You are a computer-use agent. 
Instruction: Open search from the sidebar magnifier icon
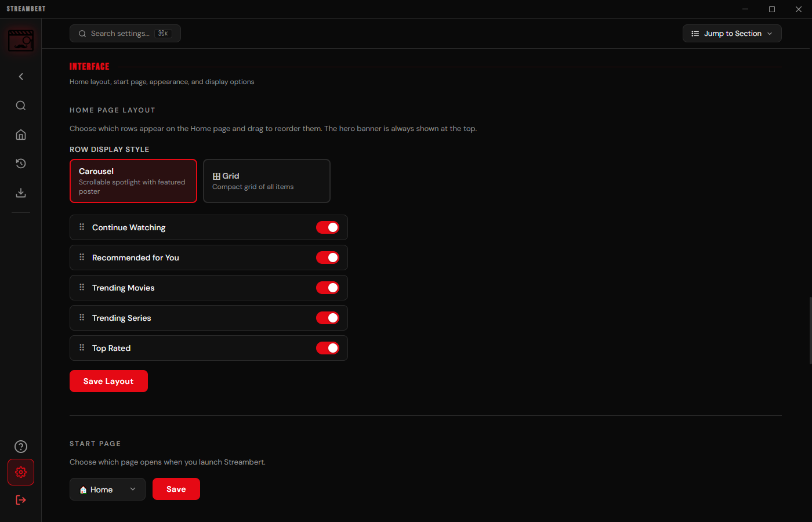21,106
